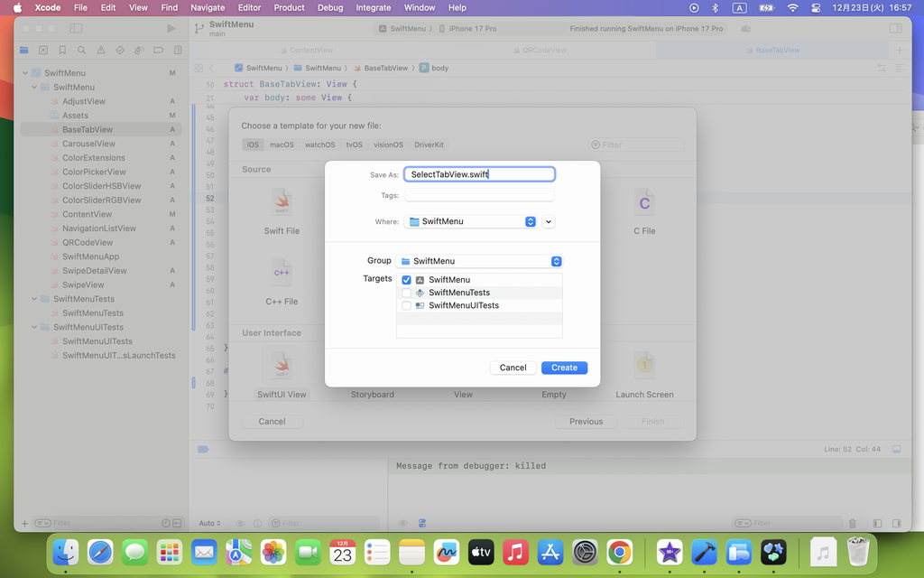Enable the SwiftMenuUITests target checkbox
Screen dimensions: 924x578
pyautogui.click(x=406, y=305)
